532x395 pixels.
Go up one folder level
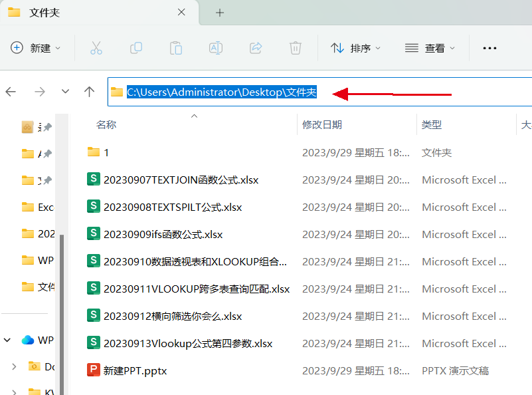coord(89,91)
